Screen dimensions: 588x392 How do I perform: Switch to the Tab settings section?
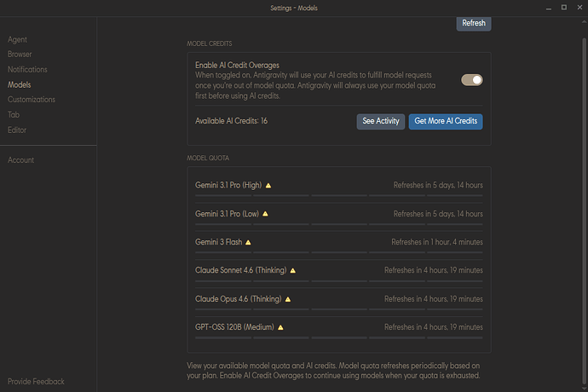14,115
